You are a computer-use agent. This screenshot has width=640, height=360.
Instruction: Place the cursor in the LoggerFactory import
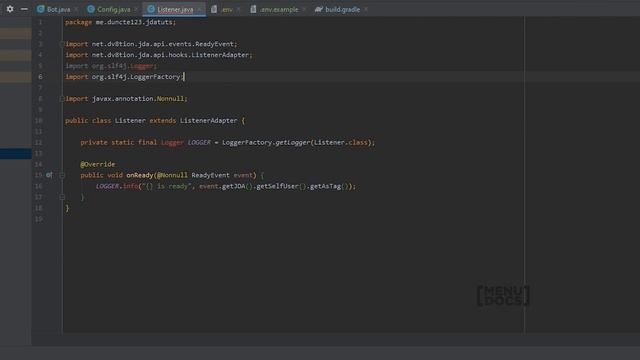pyautogui.click(x=124, y=77)
